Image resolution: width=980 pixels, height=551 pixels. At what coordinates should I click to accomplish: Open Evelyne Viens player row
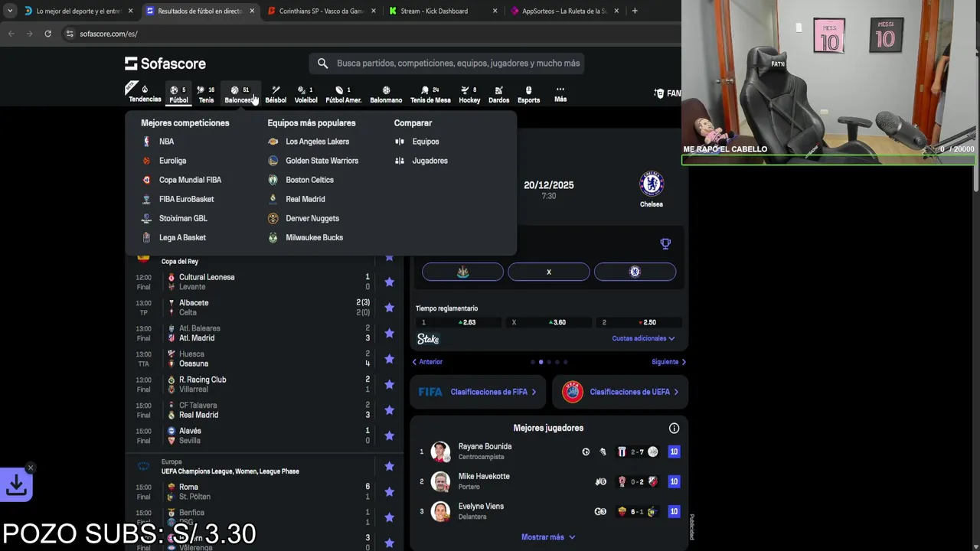pyautogui.click(x=548, y=511)
